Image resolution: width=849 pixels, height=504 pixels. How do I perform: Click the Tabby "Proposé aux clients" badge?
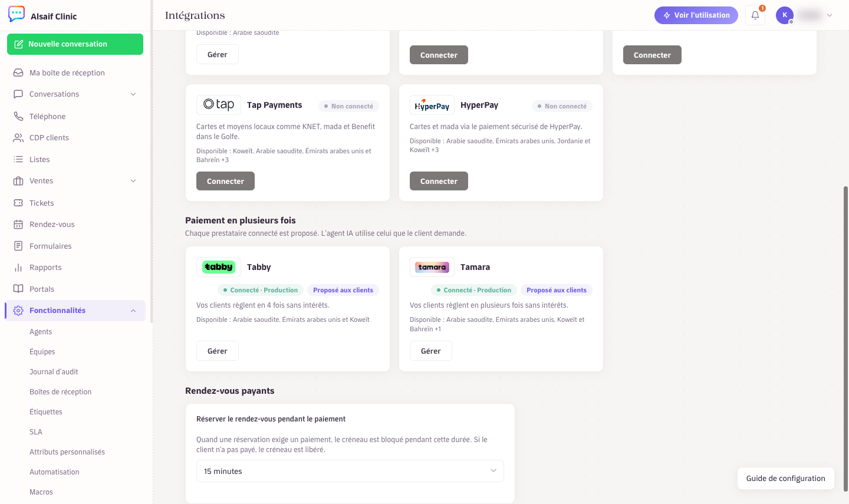(343, 290)
